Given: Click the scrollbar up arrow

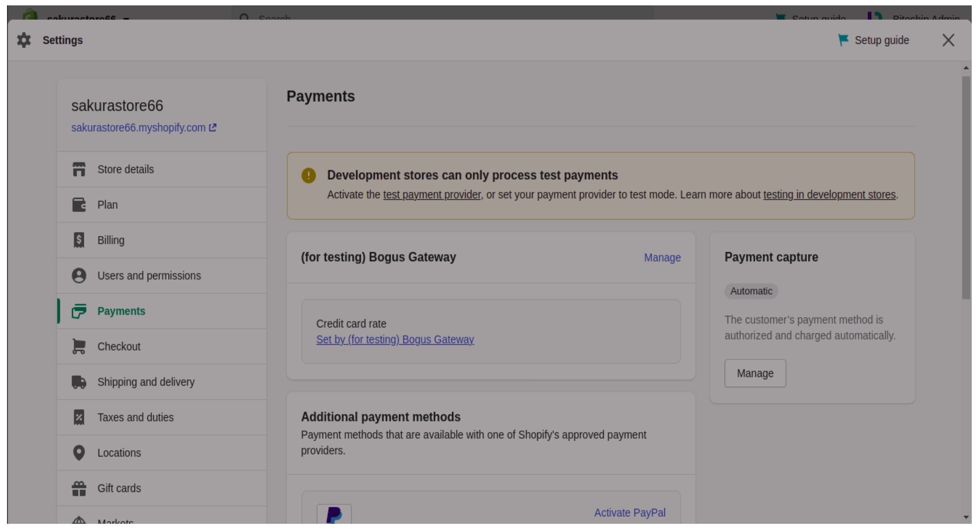Looking at the screenshot, I should pos(966,67).
